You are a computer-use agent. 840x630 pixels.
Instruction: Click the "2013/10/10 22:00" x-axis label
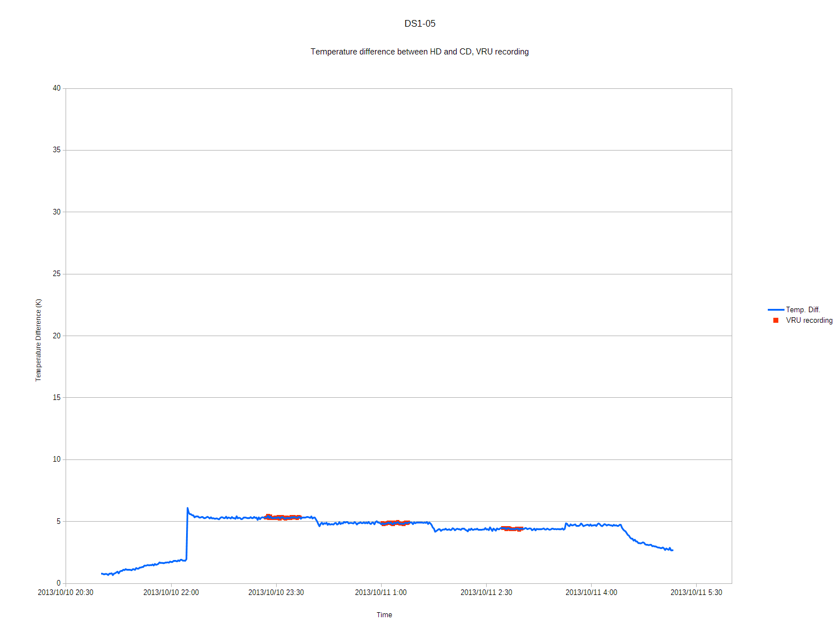[171, 593]
